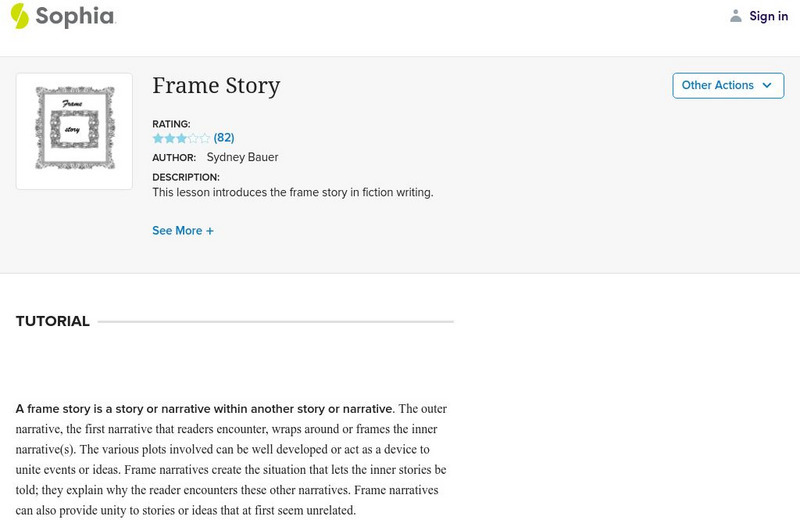Open the (82) ratings count link
Image resolution: width=800 pixels, height=520 pixels.
point(224,138)
